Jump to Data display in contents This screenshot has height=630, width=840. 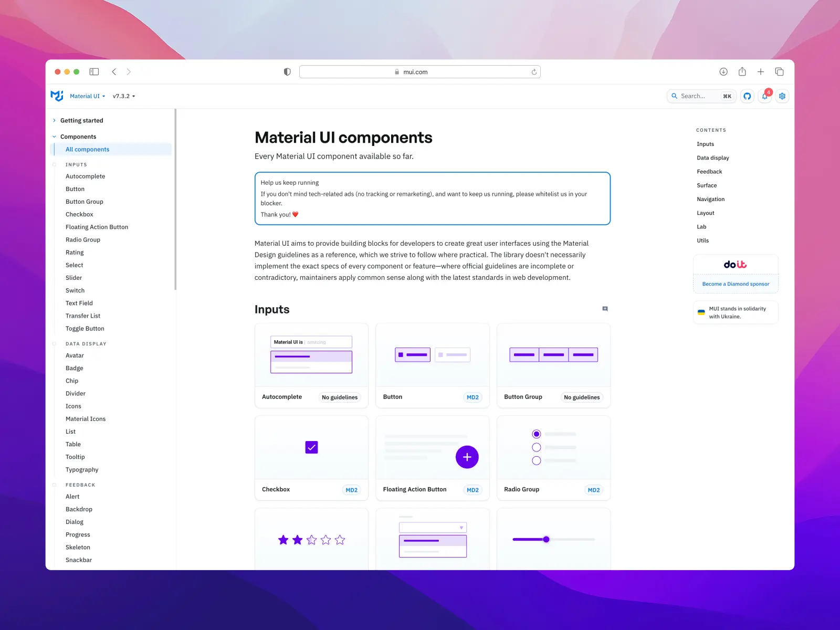(x=712, y=158)
